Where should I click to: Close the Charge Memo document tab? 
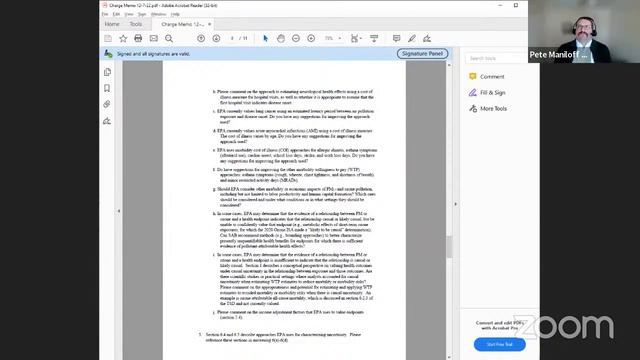(x=210, y=24)
